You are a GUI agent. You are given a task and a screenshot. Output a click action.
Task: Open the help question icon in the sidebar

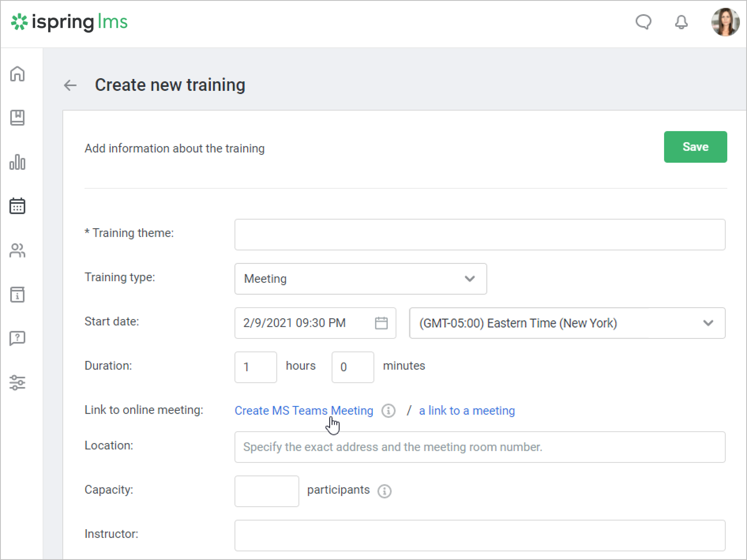[x=17, y=338]
